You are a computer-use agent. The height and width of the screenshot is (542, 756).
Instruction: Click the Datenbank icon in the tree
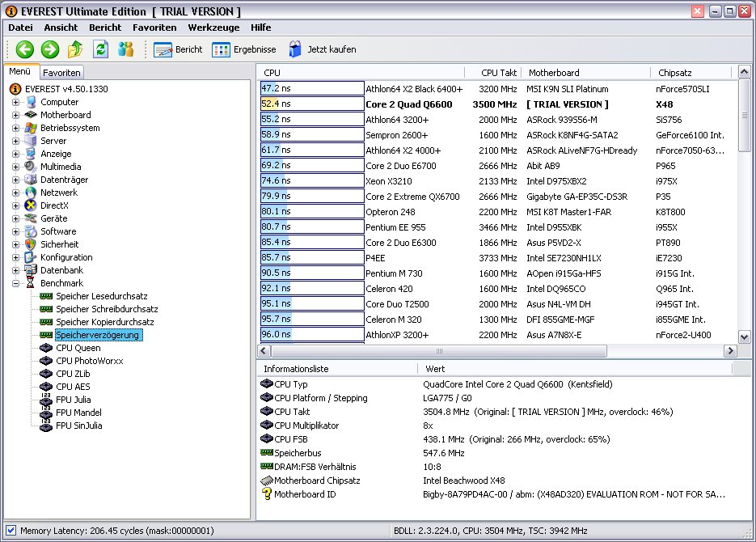(x=31, y=270)
